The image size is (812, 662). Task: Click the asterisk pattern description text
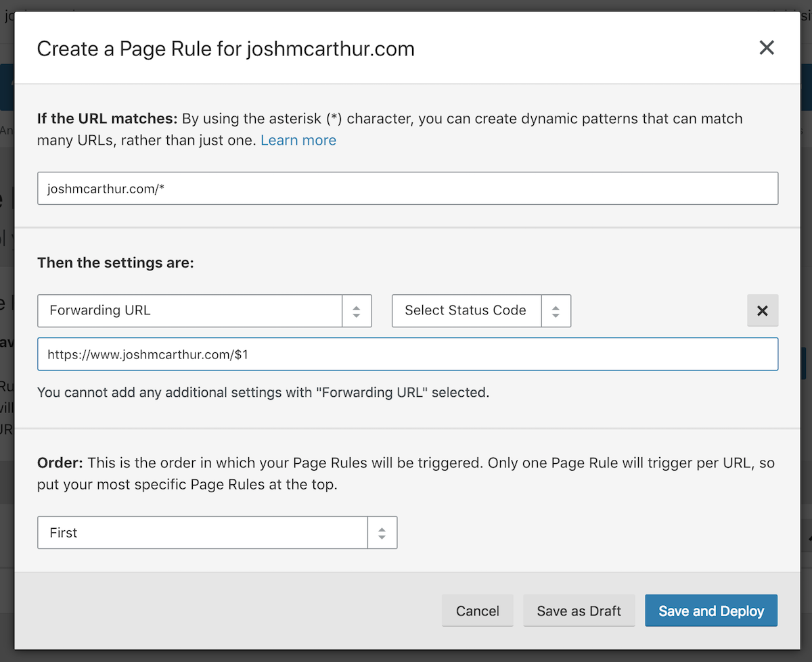[460, 119]
